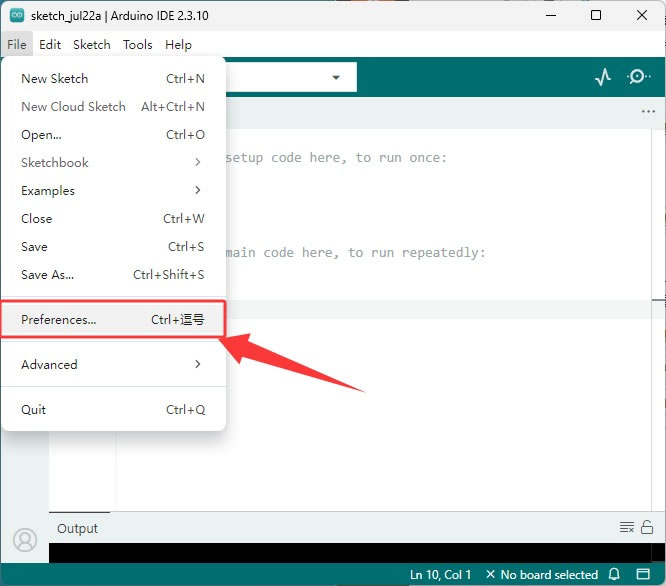
Task: Toggle the bottom panel icon in status bar
Action: pyautogui.click(x=643, y=575)
